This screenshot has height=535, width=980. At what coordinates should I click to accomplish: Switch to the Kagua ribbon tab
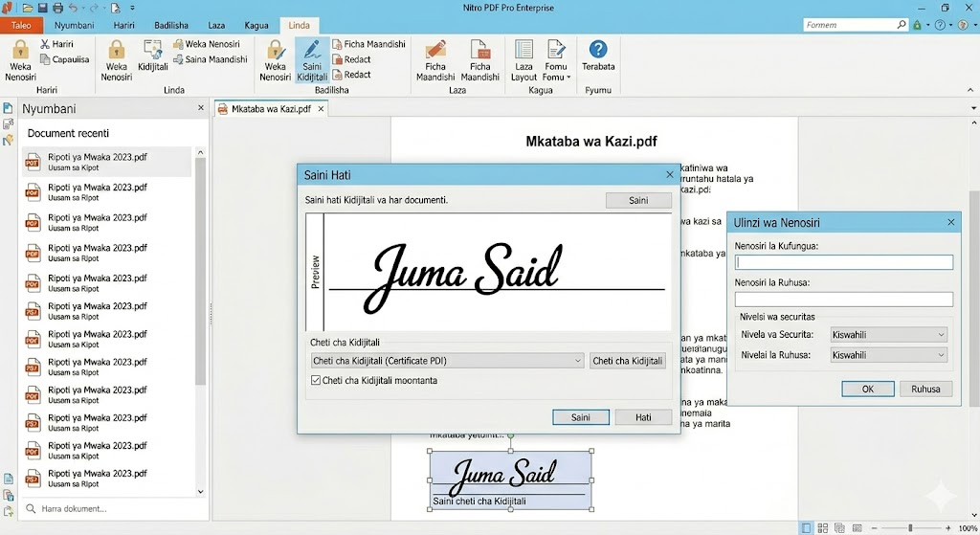pos(256,25)
